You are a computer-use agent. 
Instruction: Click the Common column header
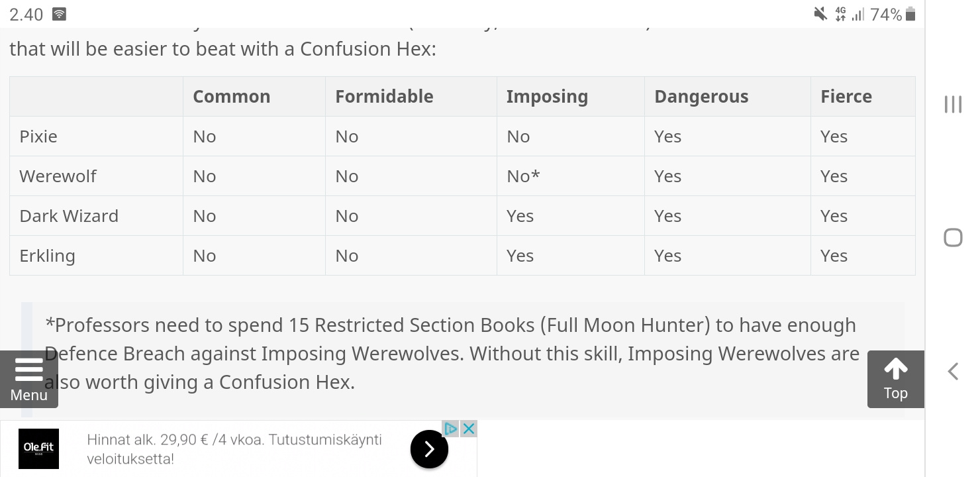point(231,97)
